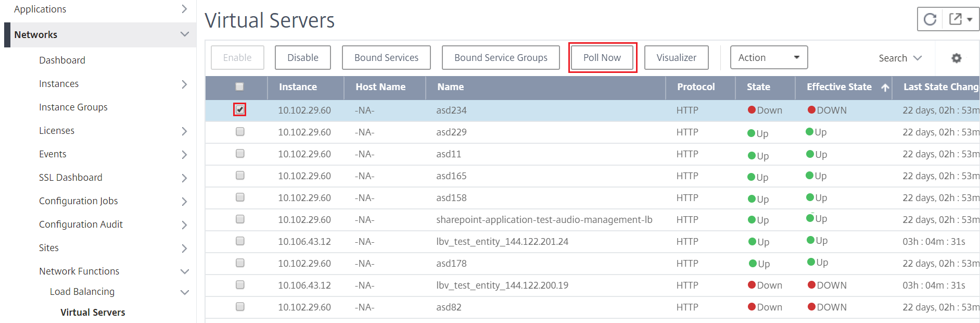Expand the Instances submenu chevron

pyautogui.click(x=184, y=84)
